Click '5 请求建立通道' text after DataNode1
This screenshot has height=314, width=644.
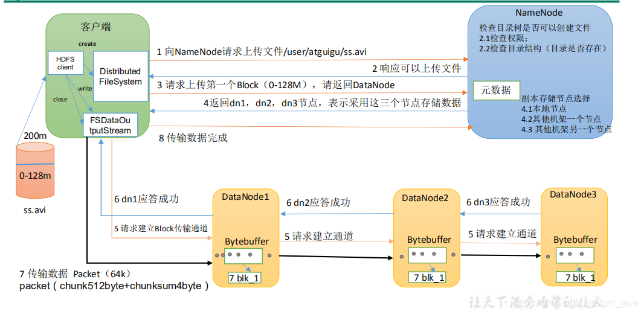pyautogui.click(x=319, y=236)
